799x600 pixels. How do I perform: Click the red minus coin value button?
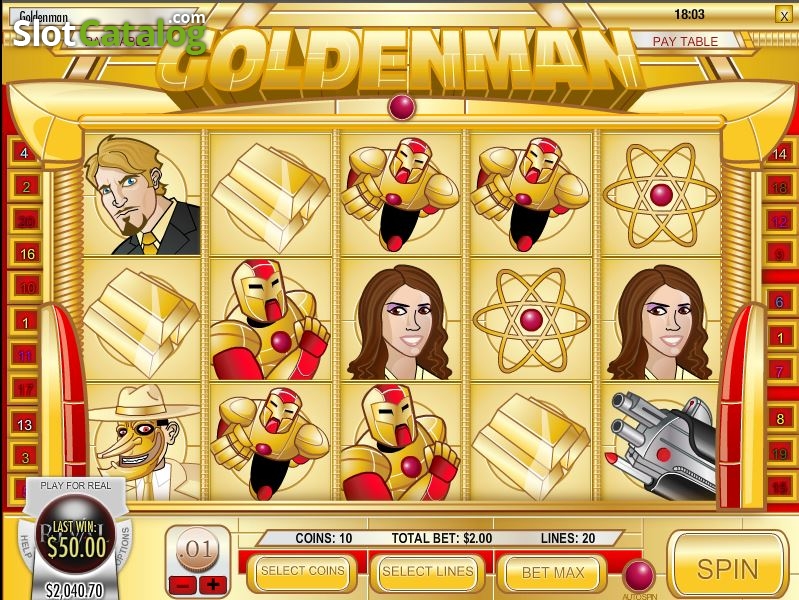182,584
